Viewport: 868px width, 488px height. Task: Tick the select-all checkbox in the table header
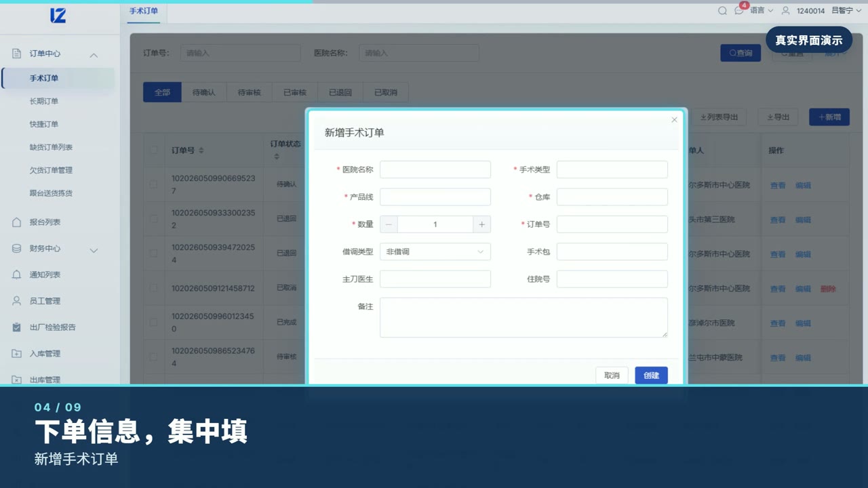[153, 150]
